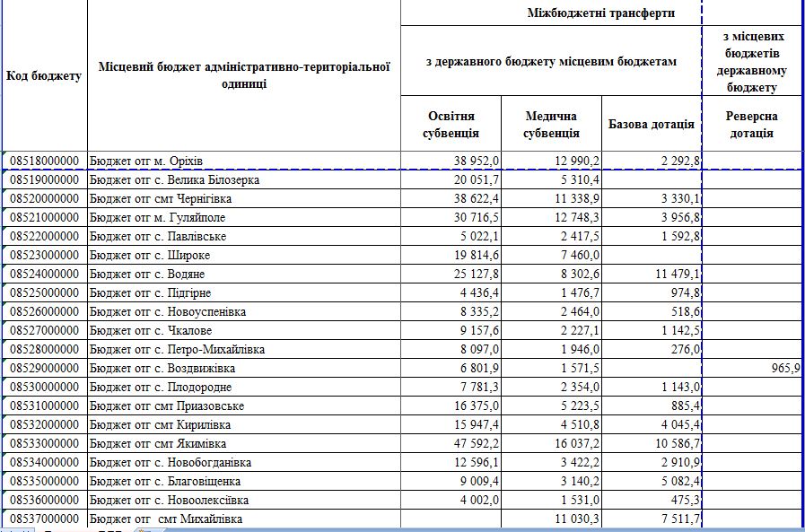The height and width of the screenshot is (532, 805).
Task: Select the value 5 082,4
Action: (x=652, y=481)
